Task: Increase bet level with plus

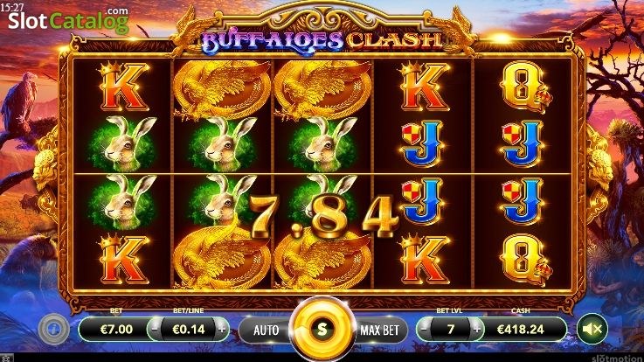Action: click(x=477, y=329)
